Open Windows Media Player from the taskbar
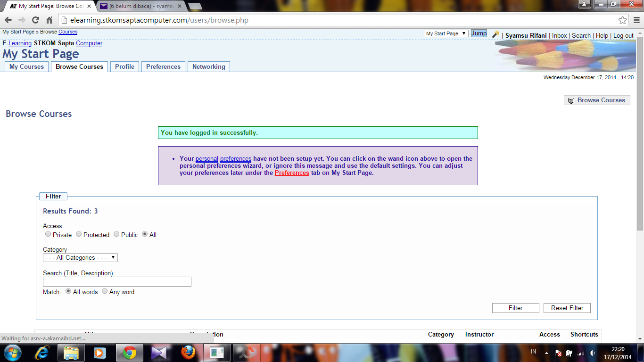The height and width of the screenshot is (362, 644). [x=99, y=353]
